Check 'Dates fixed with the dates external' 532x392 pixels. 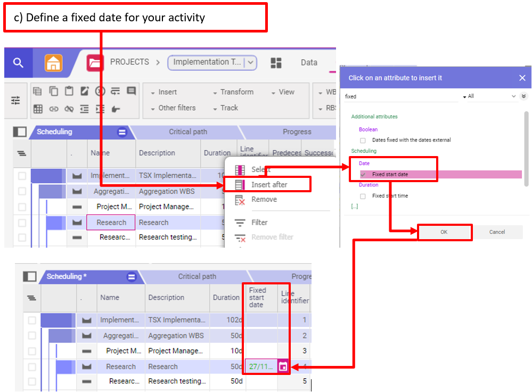363,140
